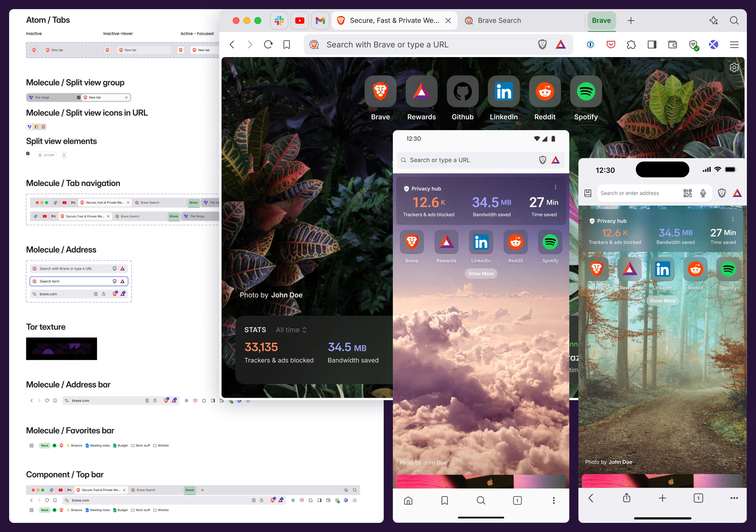Viewport: 756px width, 532px height.
Task: Click the Brave Shields icon in desktop address bar
Action: (542, 45)
